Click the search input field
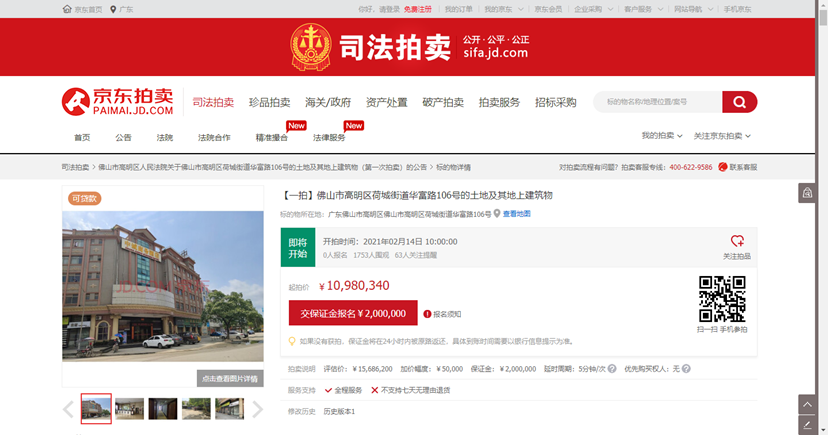828x435 pixels. click(x=658, y=102)
